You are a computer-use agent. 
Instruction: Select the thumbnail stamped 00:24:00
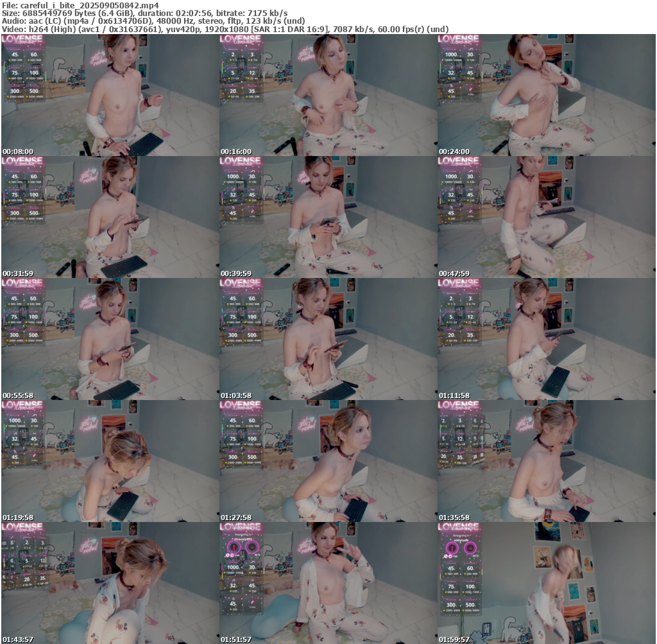coord(547,95)
